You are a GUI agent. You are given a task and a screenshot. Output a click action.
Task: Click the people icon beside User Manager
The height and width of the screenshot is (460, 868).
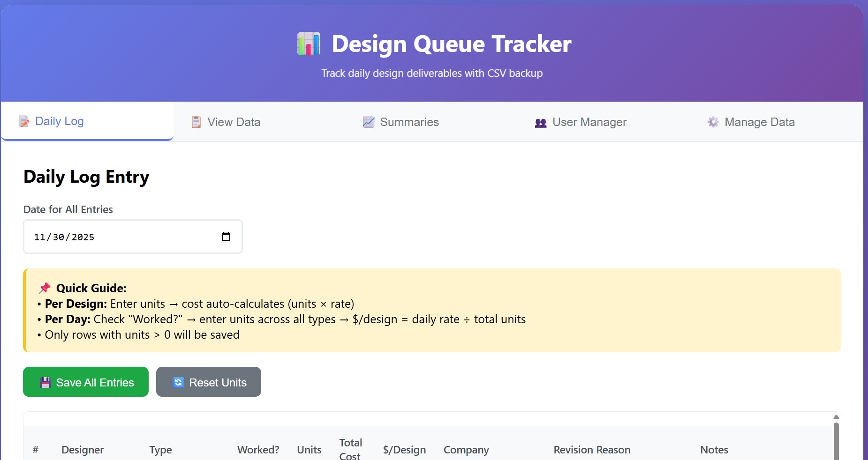[541, 123]
